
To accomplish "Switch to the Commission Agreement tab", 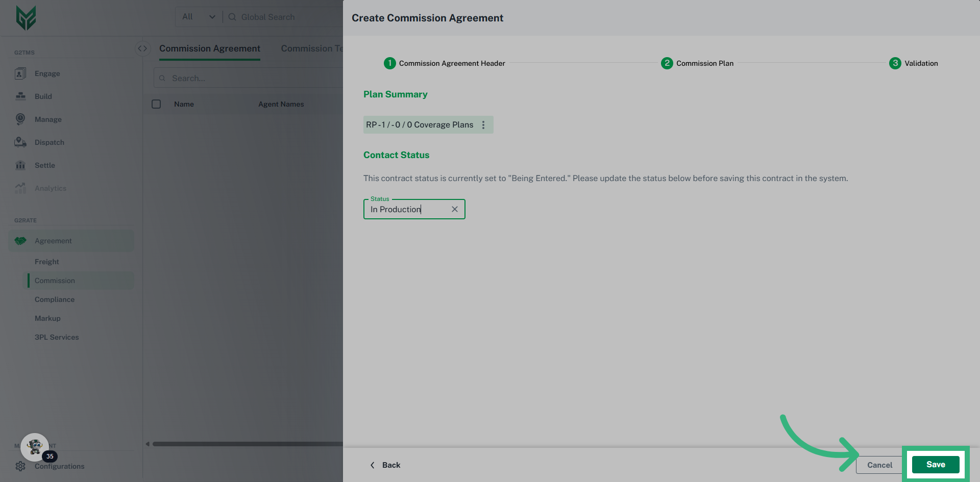I will pyautogui.click(x=209, y=48).
